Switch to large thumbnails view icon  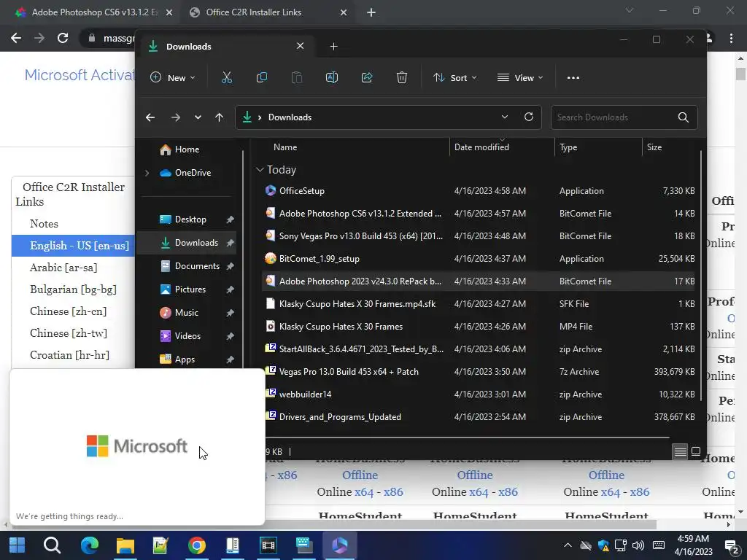(695, 451)
